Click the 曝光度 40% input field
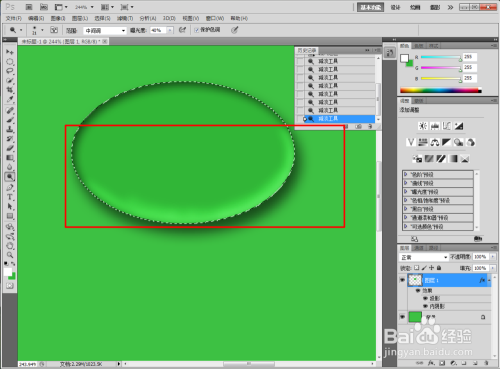Image resolution: width=500 pixels, height=369 pixels. click(x=159, y=30)
